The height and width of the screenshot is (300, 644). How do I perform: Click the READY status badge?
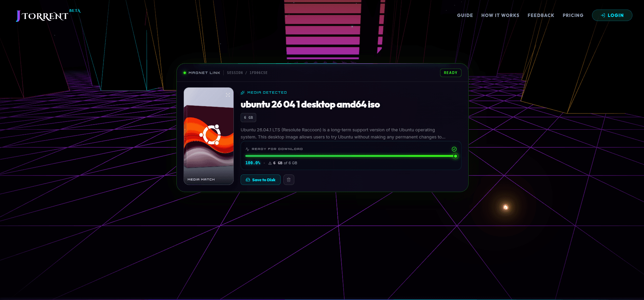pos(451,73)
